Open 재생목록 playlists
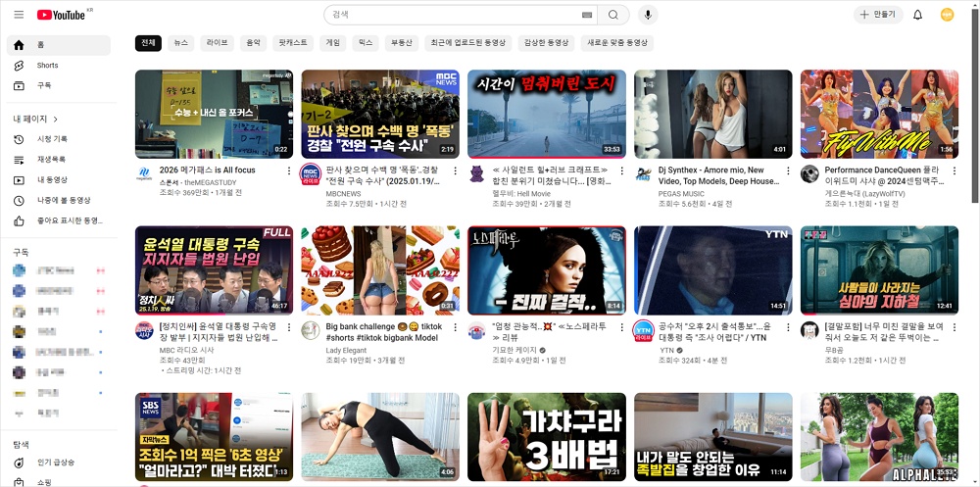The width and height of the screenshot is (980, 487). 59,160
